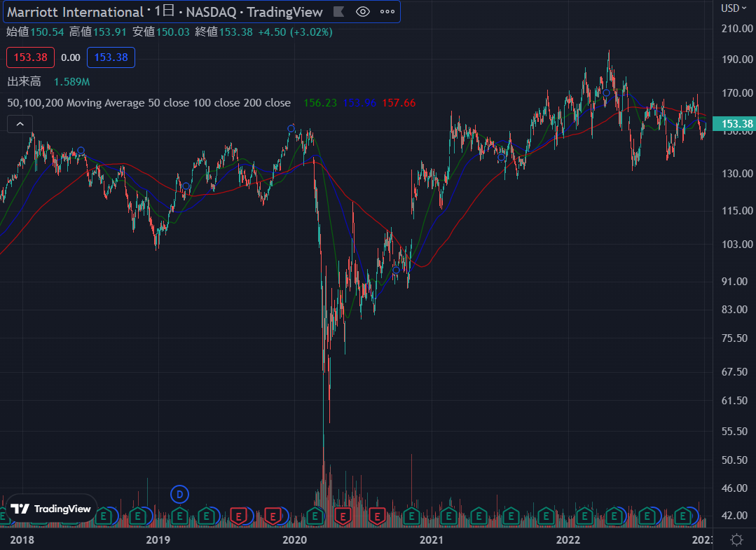Click the 130.00 price axis label
The height and width of the screenshot is (550, 756).
pyautogui.click(x=737, y=174)
